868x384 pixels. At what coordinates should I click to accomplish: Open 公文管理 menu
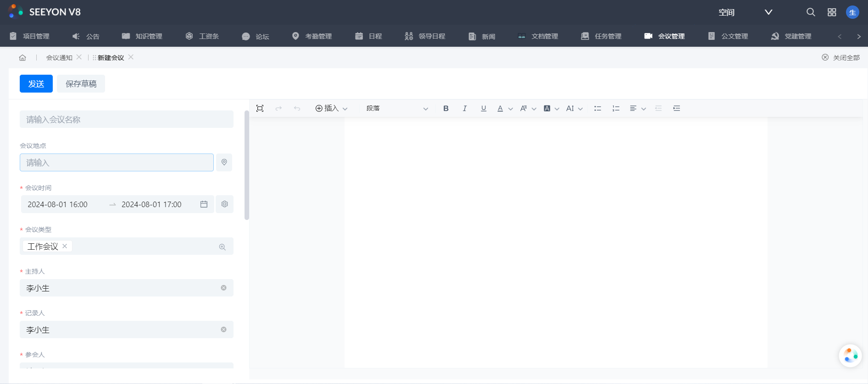[728, 36]
